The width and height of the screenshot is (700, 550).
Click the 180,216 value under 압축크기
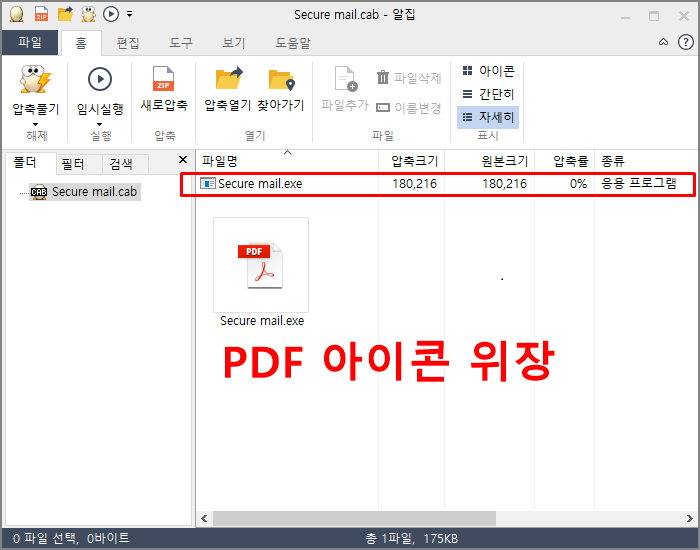[x=415, y=183]
